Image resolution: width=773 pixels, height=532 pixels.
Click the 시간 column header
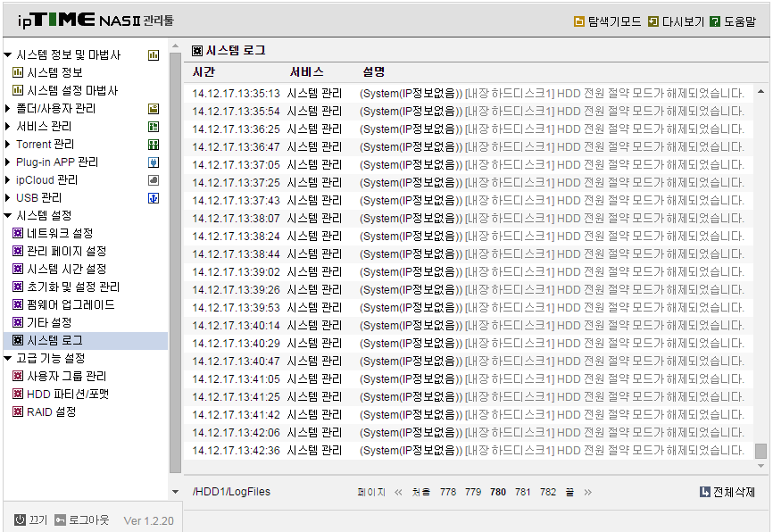pos(204,72)
